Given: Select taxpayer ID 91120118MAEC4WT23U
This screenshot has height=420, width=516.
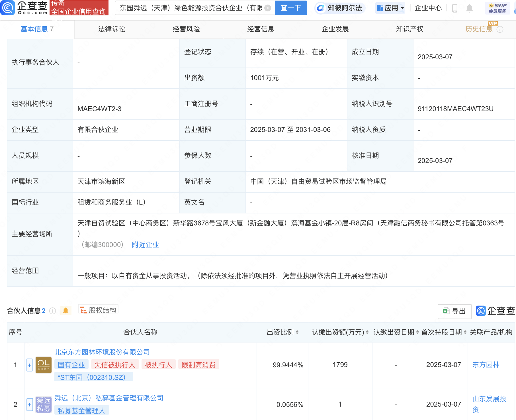Looking at the screenshot, I should click(455, 109).
